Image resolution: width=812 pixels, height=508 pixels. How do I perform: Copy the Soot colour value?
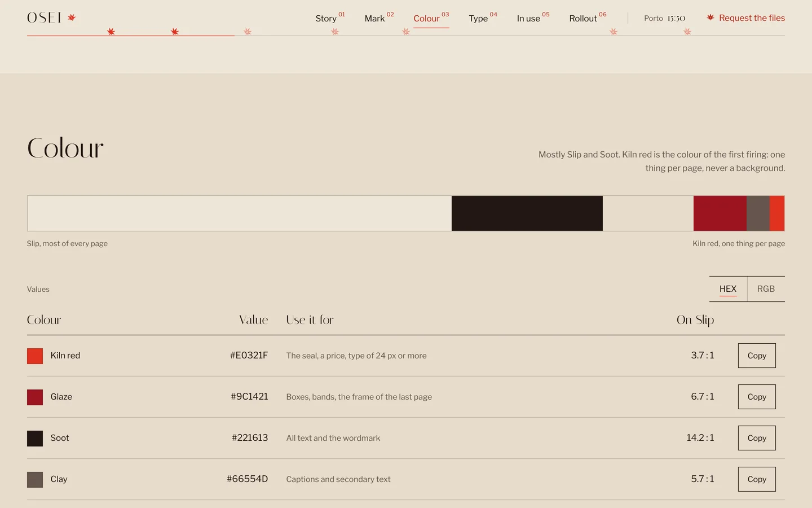click(x=757, y=438)
